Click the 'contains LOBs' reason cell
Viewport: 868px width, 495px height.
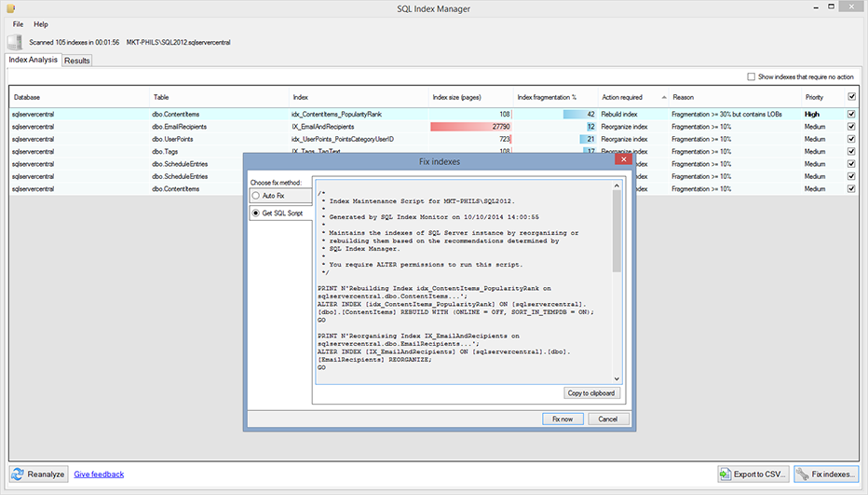[x=735, y=114]
